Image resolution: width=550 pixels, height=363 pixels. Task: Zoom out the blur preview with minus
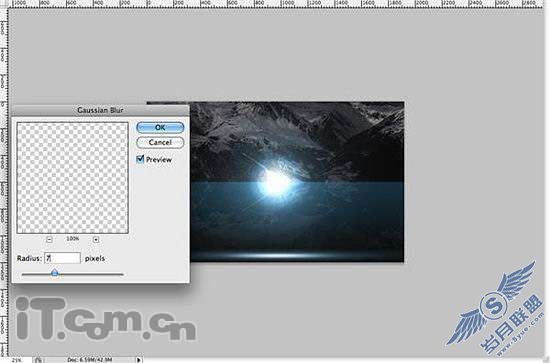tap(49, 240)
